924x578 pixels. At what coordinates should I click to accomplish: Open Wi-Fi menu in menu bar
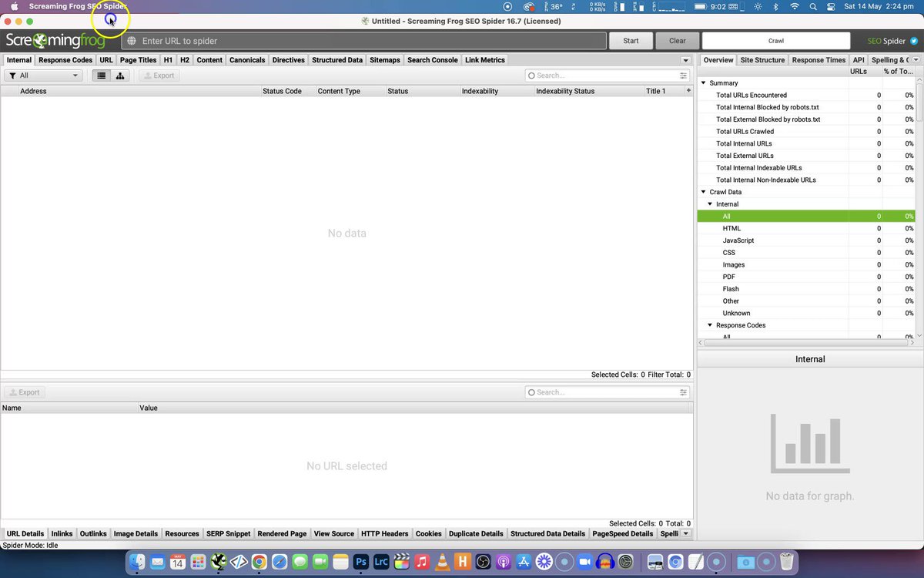[795, 6]
